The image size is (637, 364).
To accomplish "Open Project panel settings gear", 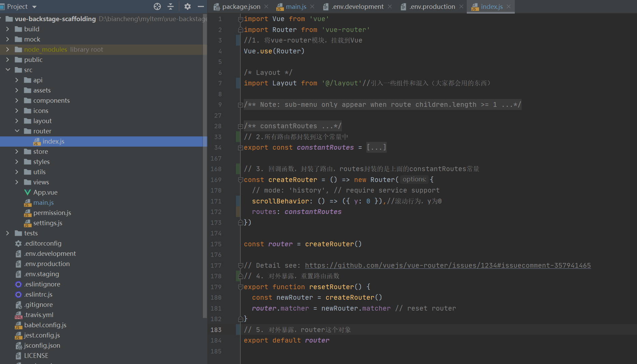I will pyautogui.click(x=187, y=6).
